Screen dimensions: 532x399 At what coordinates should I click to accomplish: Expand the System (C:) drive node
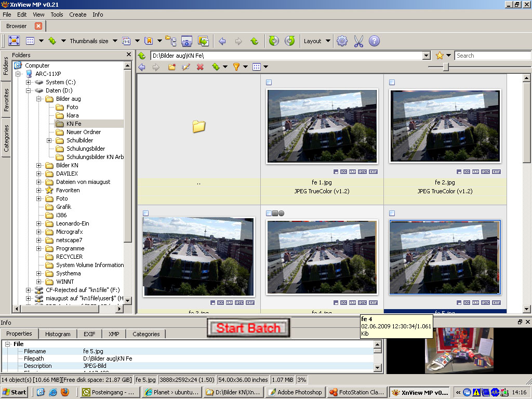pos(29,82)
